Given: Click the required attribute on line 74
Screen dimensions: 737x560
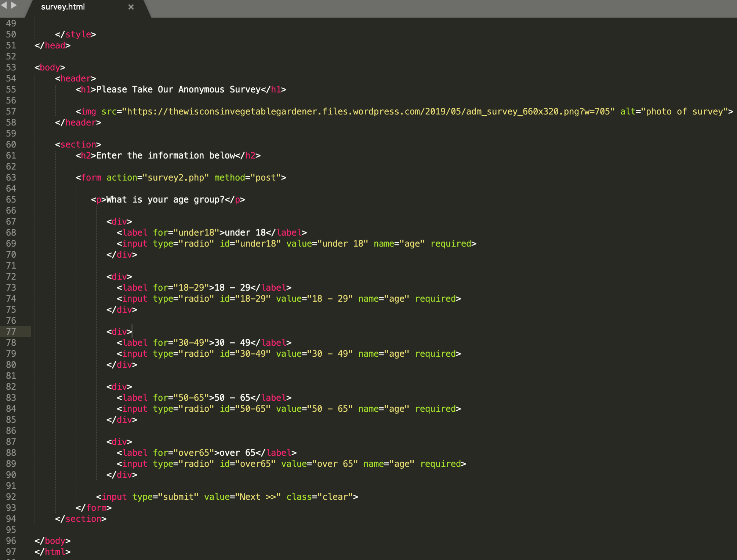Looking at the screenshot, I should pyautogui.click(x=435, y=298).
